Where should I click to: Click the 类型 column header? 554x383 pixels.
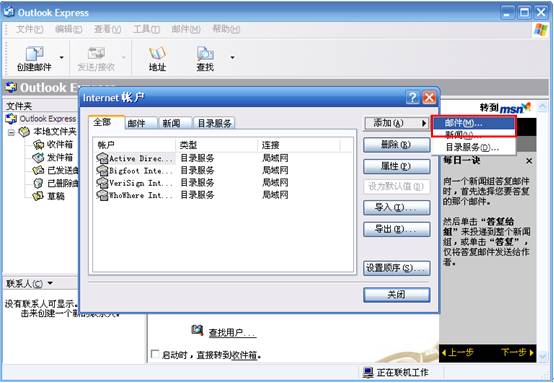click(217, 145)
